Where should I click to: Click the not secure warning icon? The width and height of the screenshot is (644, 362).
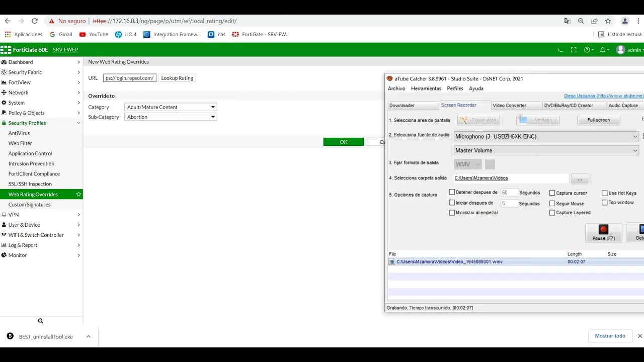coord(51,21)
